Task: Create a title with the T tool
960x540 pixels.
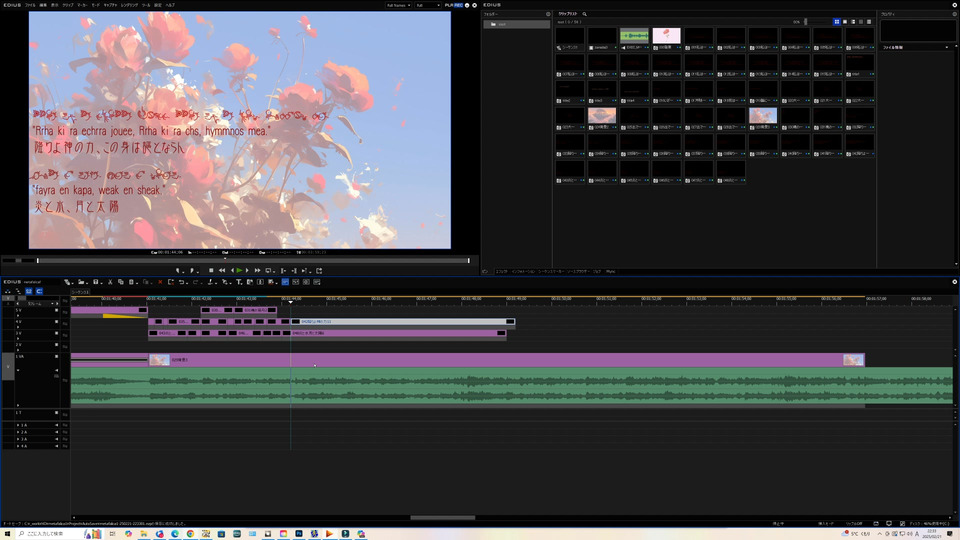Action: (239, 282)
